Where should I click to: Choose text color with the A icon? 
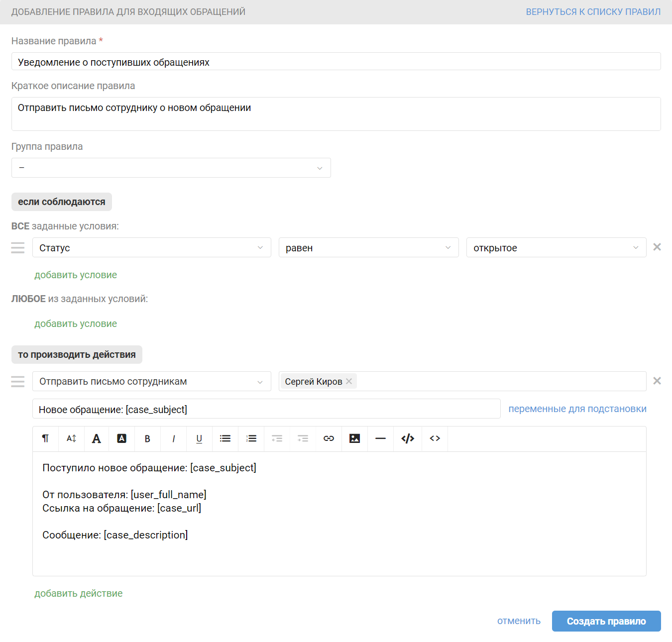[x=97, y=438]
